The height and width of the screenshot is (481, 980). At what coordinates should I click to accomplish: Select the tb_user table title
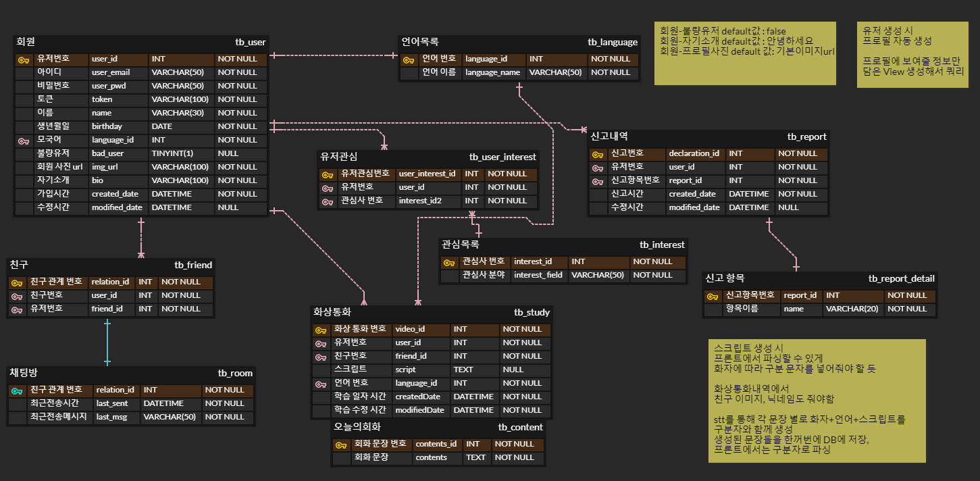pyautogui.click(x=250, y=42)
